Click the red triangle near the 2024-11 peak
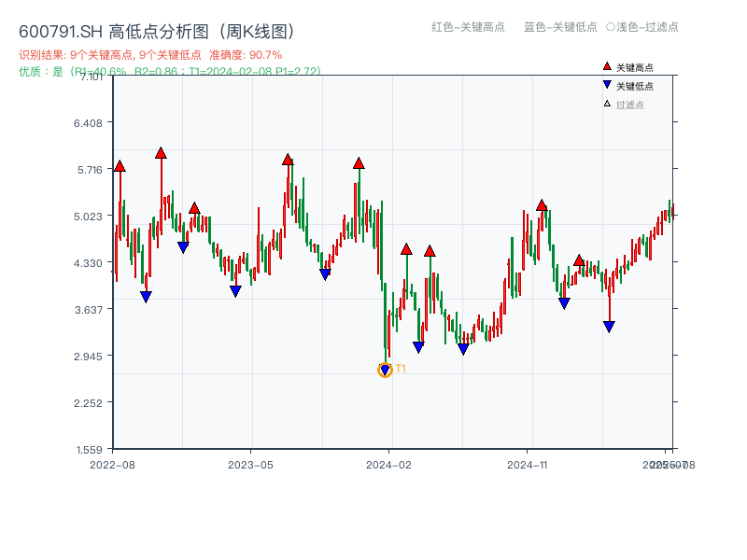Screen dimensions: 747x560 click(541, 204)
